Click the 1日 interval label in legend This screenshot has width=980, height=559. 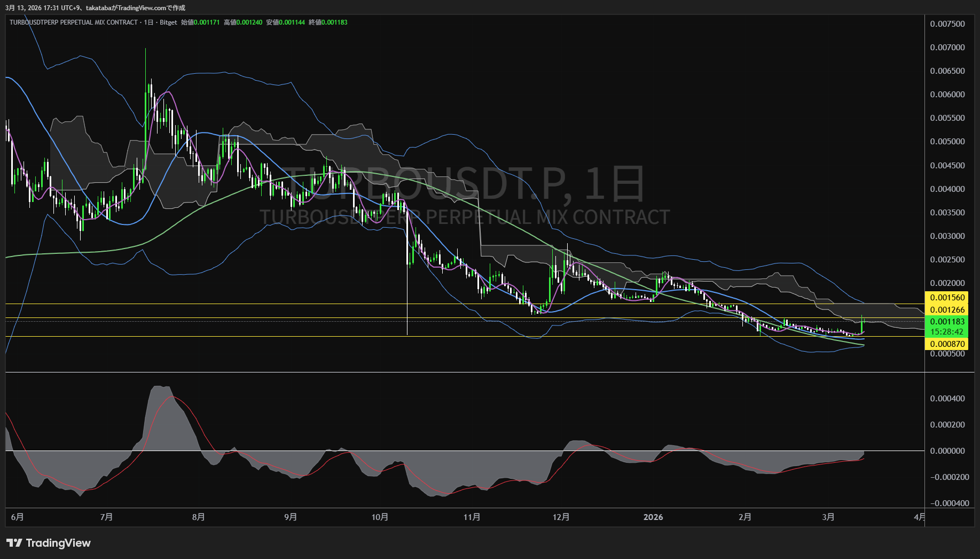(x=148, y=22)
